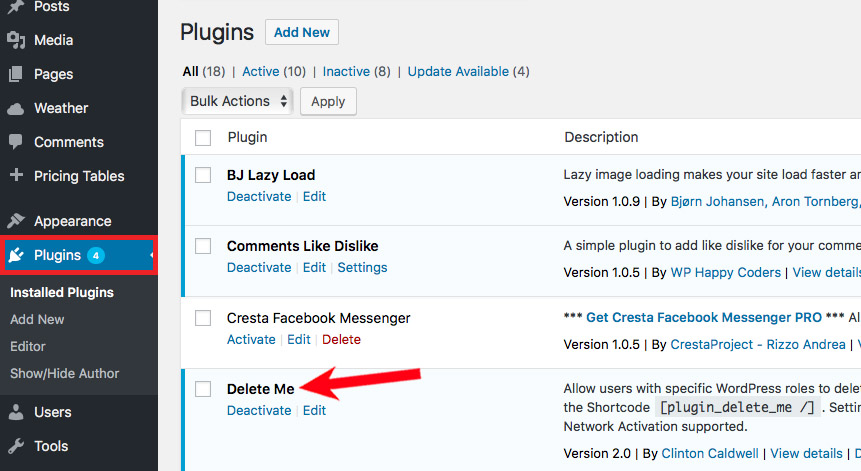Edit Cresta Facebook Messenger plugin
Viewport: 861px width, 471px height.
[x=299, y=339]
